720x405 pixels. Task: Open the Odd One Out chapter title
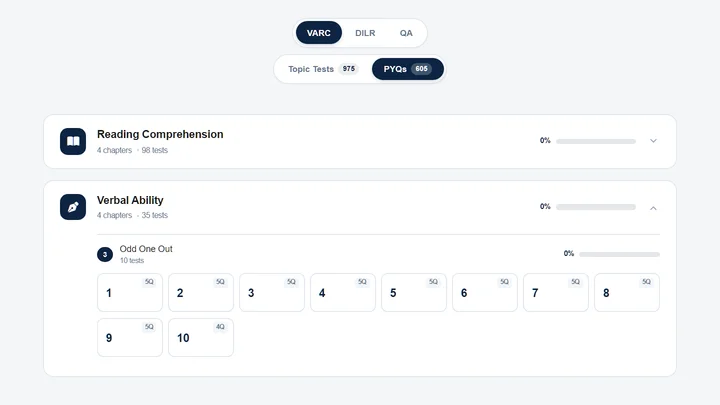[146, 249]
